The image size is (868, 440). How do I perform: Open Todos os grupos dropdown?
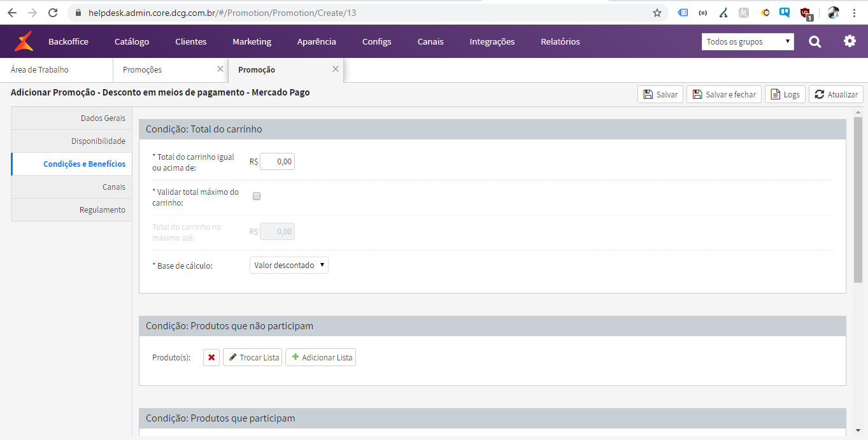(748, 41)
